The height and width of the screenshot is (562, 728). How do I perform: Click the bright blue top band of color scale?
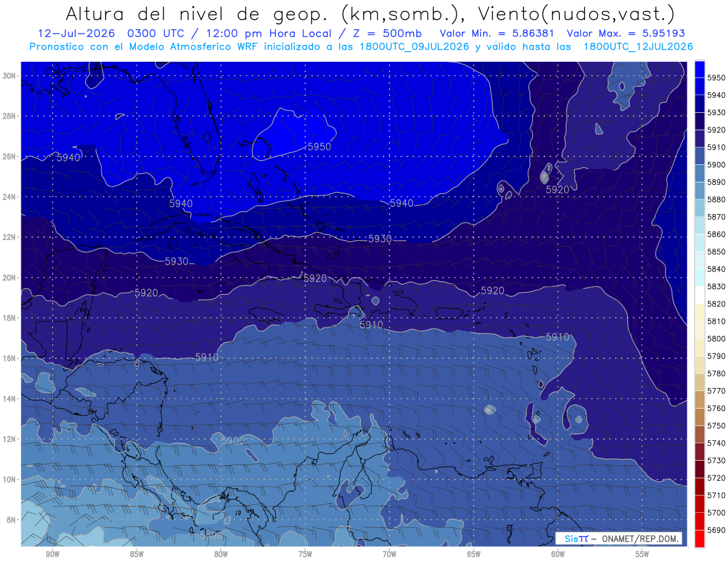(699, 69)
